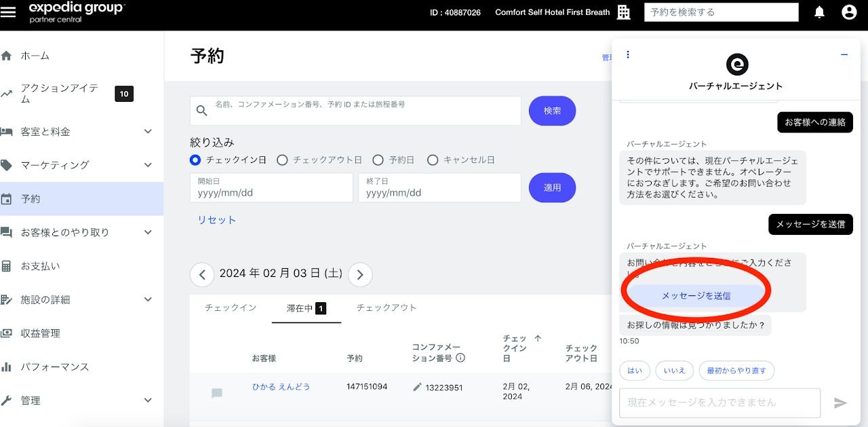Select the チェックイン日 radio button
The image size is (868, 427).
click(195, 160)
